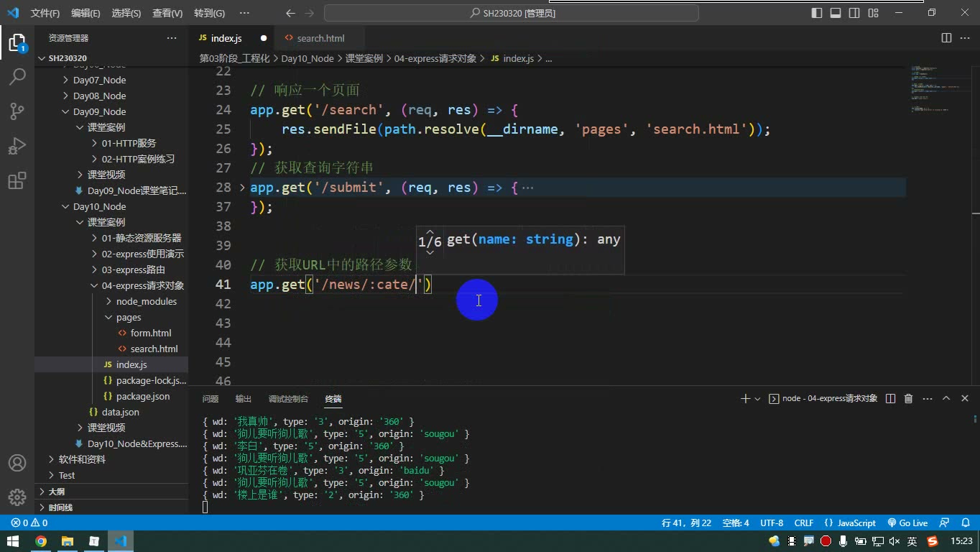Switch to the 问题 panel tab
This screenshot has width=980, height=552.
click(x=210, y=398)
